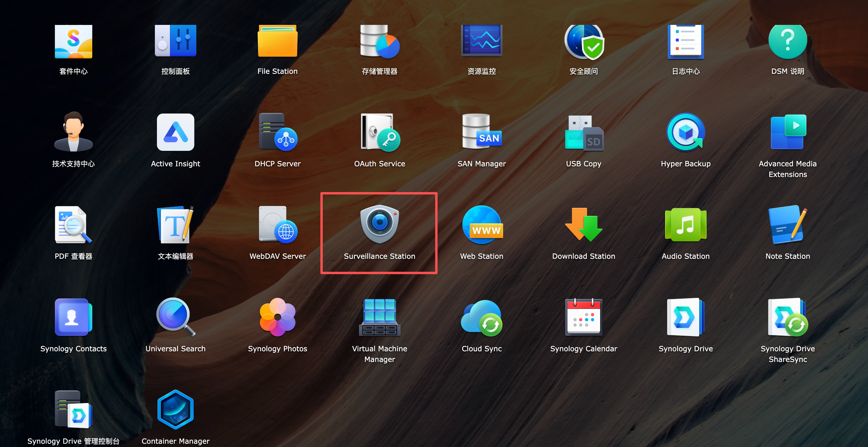Open Synology Photos app
This screenshot has height=447, width=868.
277,317
